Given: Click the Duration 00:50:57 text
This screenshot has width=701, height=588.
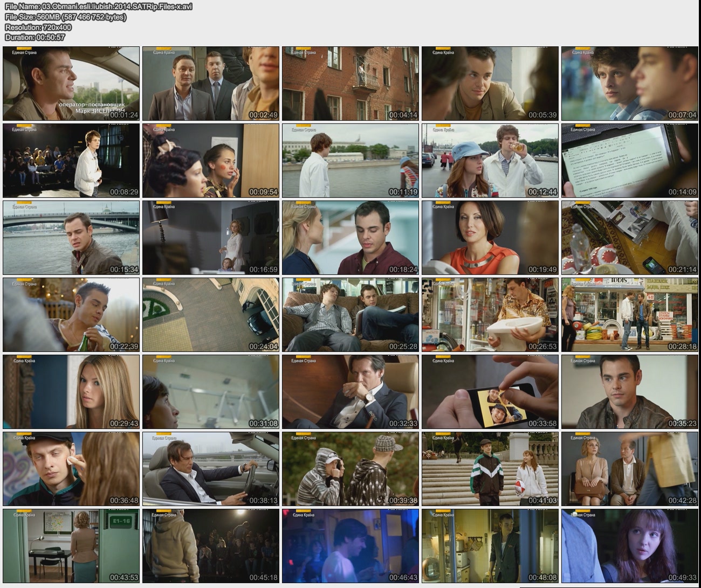Looking at the screenshot, I should point(35,37).
